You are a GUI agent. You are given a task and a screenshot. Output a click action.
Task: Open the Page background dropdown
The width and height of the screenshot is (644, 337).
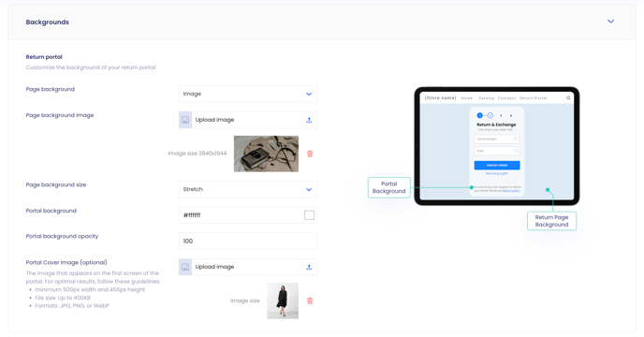(x=248, y=94)
